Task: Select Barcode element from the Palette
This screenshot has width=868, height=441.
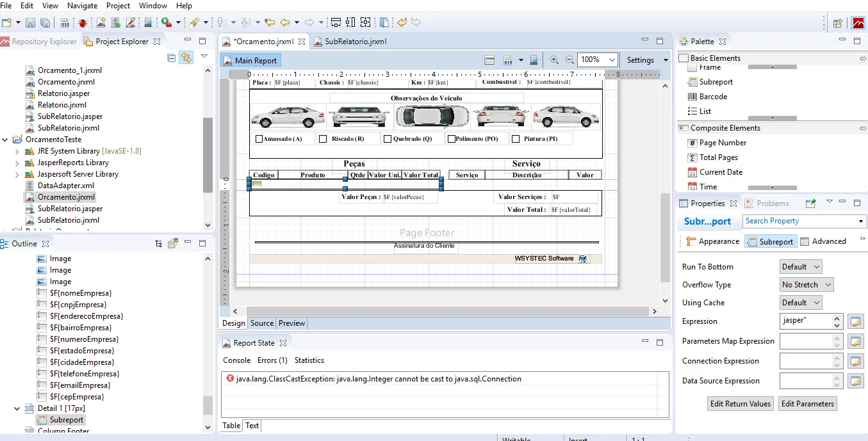Action: (713, 97)
